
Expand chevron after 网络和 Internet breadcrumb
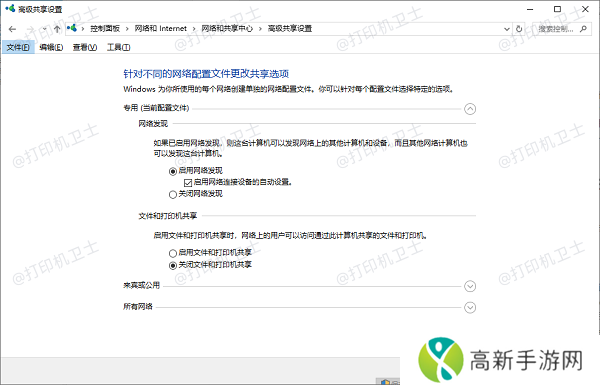point(194,29)
